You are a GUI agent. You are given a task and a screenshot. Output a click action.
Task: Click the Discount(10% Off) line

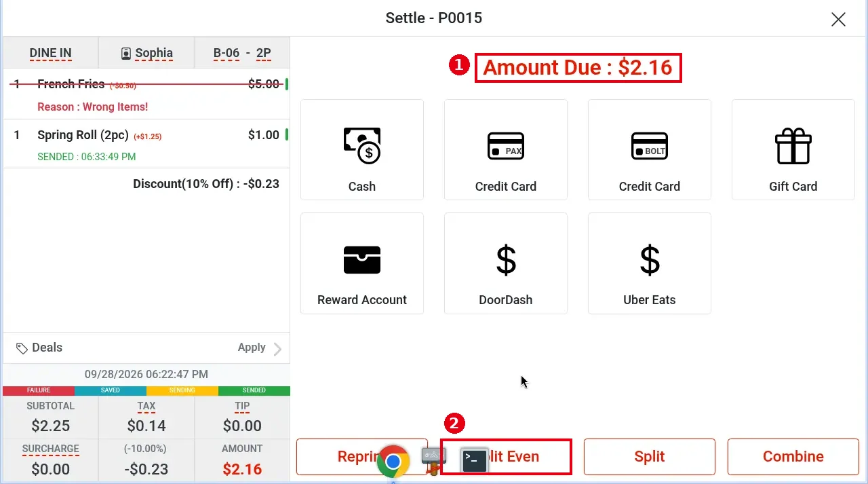click(206, 183)
